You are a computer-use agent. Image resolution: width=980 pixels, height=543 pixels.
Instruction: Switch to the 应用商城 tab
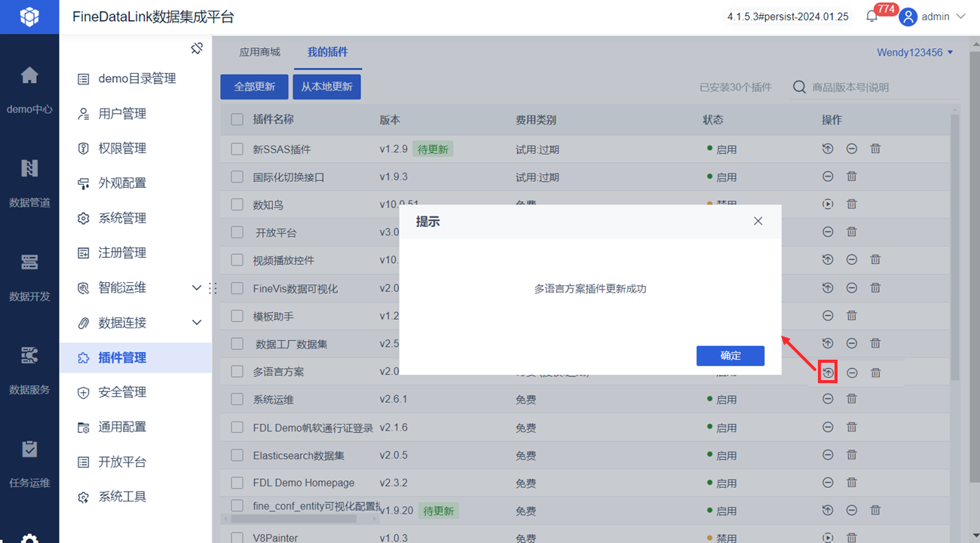[259, 52]
